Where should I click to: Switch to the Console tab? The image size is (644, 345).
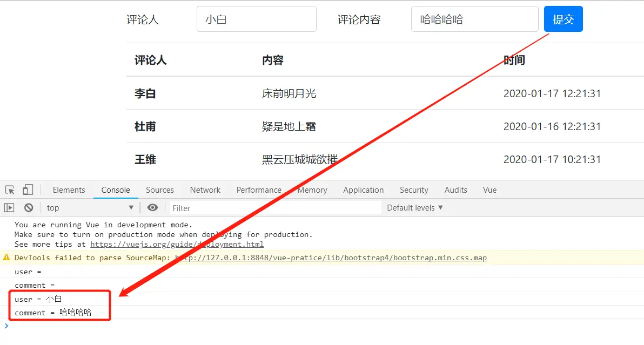pos(116,190)
